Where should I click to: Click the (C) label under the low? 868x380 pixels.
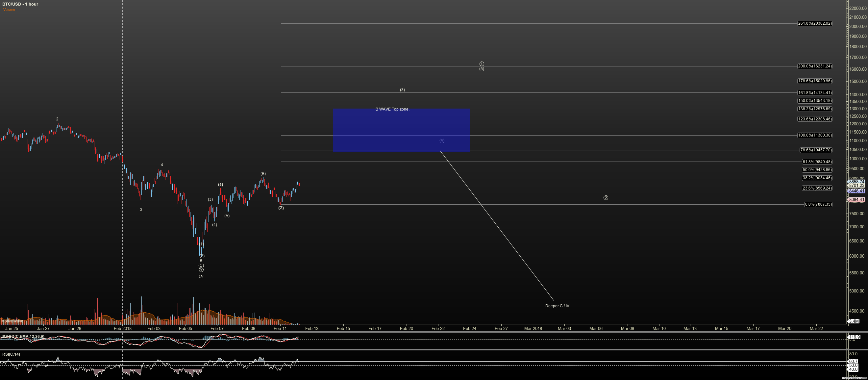201,266
